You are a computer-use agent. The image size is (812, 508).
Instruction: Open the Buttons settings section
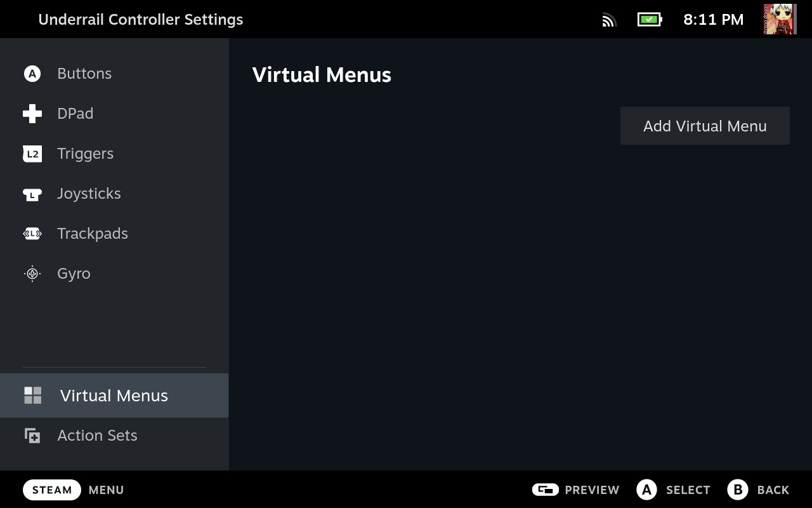pos(84,74)
